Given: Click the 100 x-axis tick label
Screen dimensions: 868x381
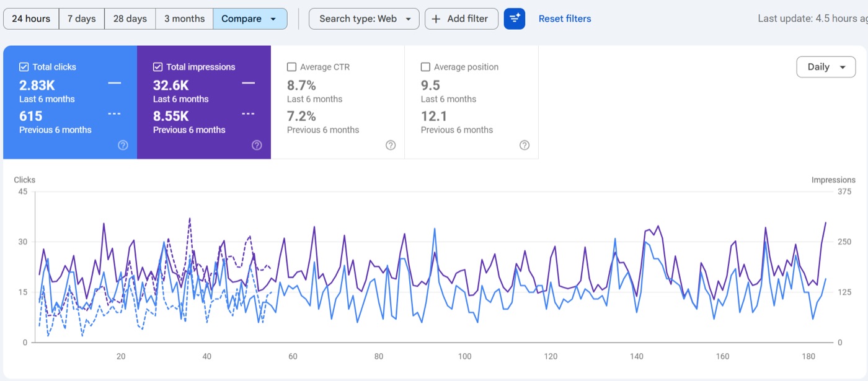Looking at the screenshot, I should tap(464, 356).
